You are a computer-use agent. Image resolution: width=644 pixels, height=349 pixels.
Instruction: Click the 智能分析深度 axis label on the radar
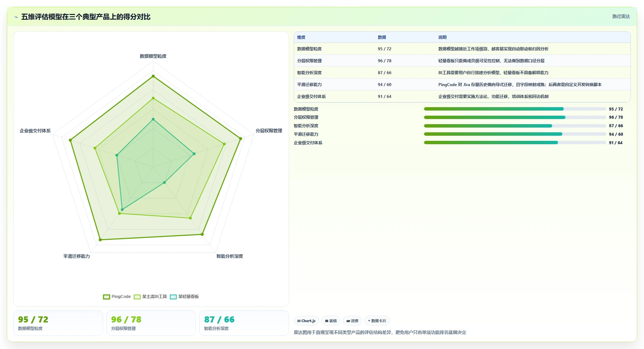(x=230, y=256)
